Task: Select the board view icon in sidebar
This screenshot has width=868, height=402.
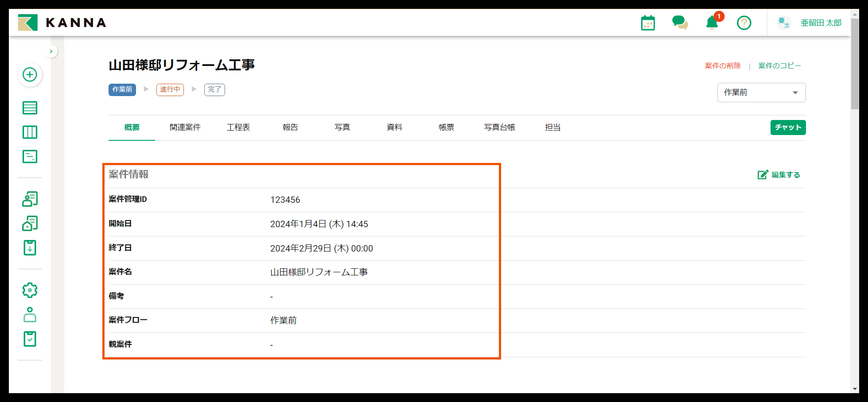Action: [x=30, y=132]
